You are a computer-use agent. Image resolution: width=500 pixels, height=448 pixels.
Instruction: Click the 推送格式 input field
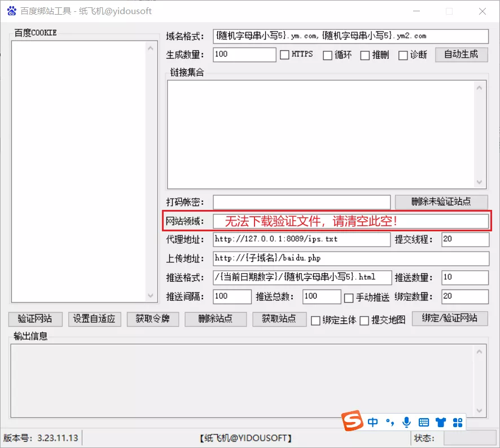point(302,278)
